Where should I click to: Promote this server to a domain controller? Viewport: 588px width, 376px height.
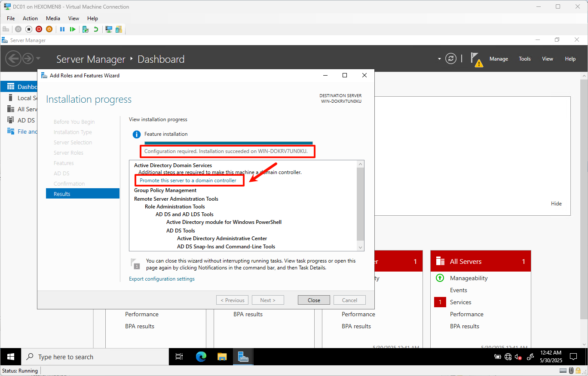click(x=188, y=180)
